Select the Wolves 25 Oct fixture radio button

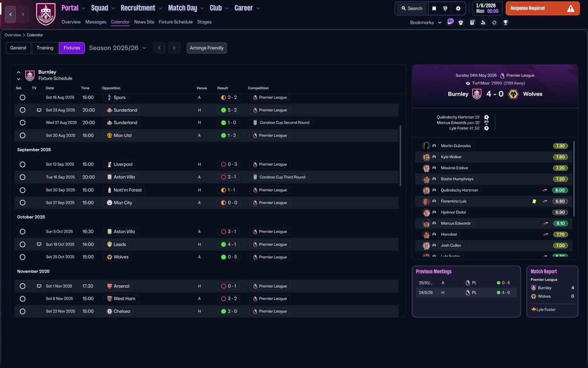tap(23, 257)
